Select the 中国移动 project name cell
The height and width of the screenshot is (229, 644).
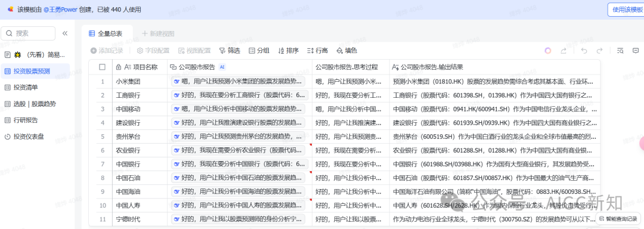[x=140, y=109]
